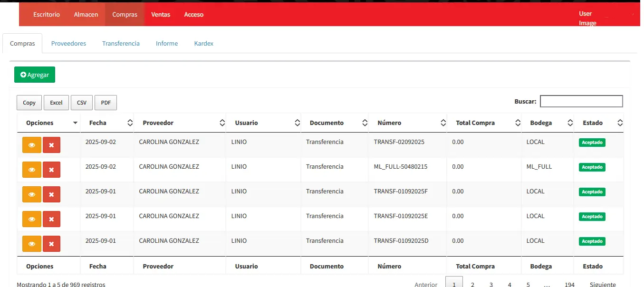Remove the TRANSF-01092025D purchase
The width and height of the screenshot is (644, 287).
click(51, 244)
